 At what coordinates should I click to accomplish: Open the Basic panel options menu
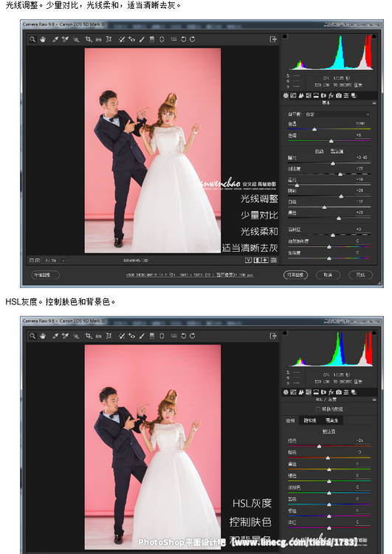pos(374,103)
